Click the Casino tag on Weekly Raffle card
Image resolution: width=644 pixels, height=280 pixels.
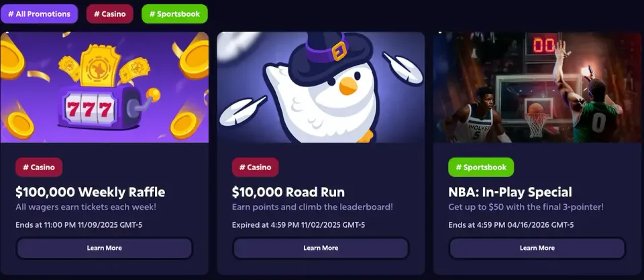tap(39, 167)
